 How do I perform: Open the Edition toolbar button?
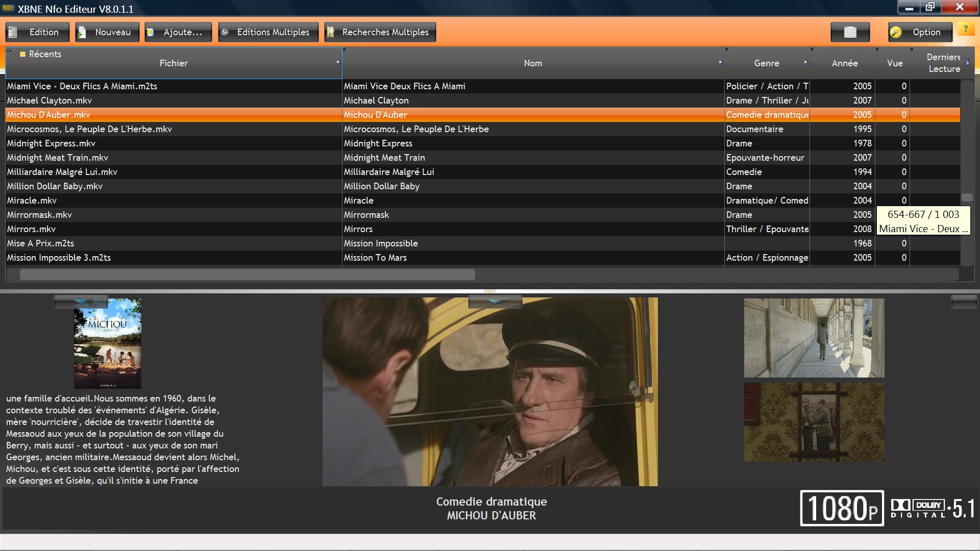click(37, 32)
